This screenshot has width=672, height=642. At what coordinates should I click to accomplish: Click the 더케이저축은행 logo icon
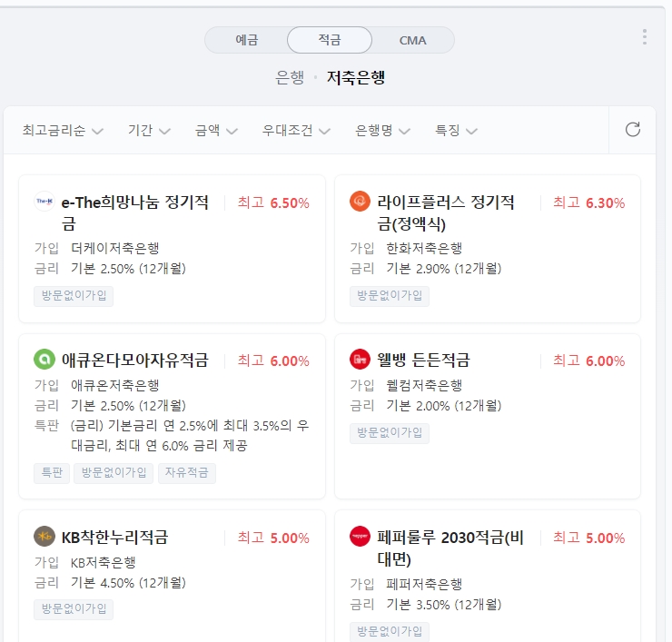tap(44, 201)
